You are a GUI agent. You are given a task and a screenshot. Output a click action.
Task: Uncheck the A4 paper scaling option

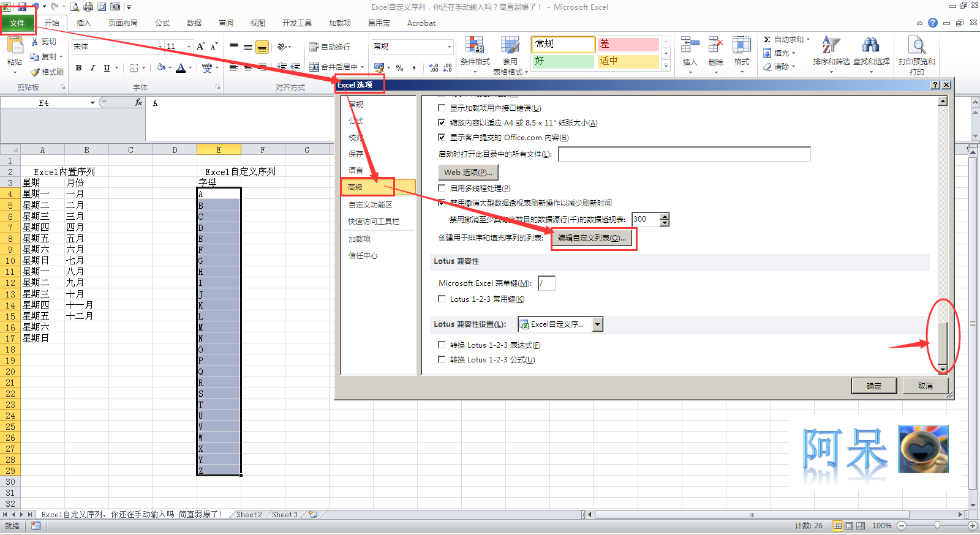(x=442, y=122)
